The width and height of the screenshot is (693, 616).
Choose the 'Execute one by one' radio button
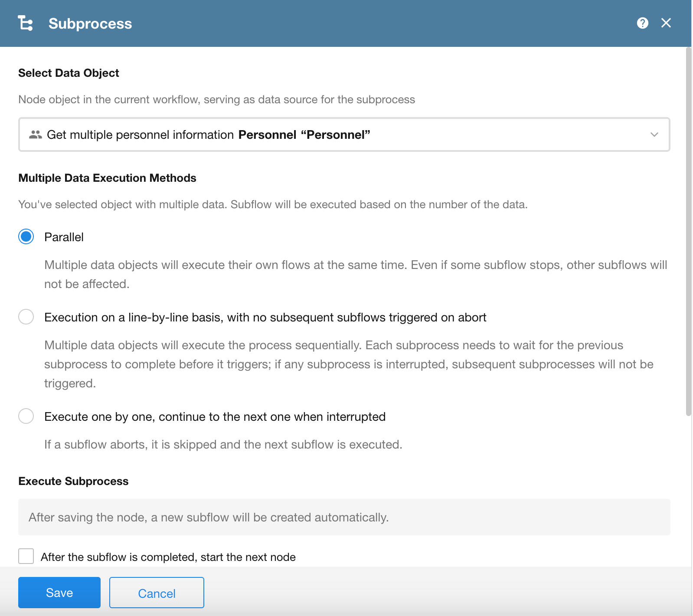click(26, 416)
